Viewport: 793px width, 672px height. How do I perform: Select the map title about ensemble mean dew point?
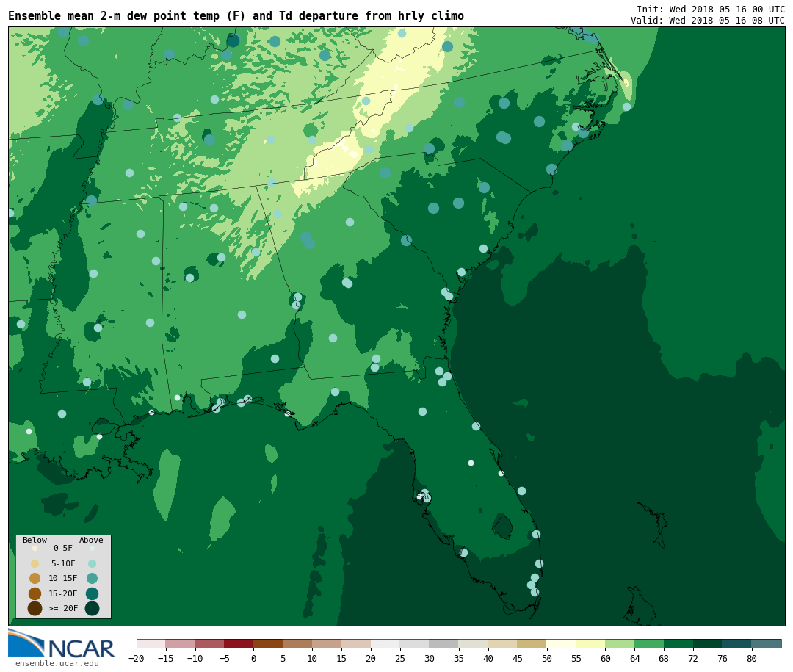click(x=236, y=16)
